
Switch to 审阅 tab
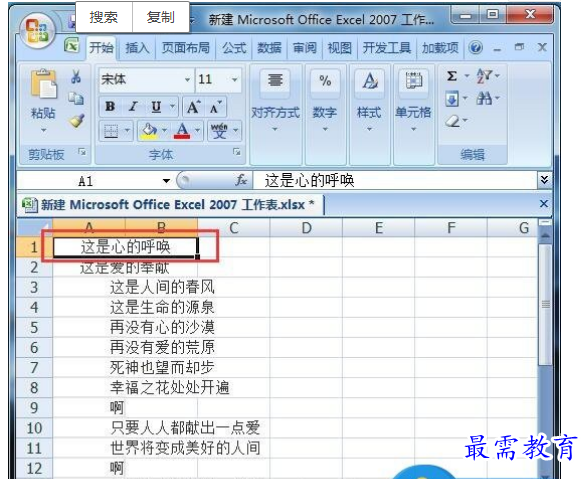point(305,48)
